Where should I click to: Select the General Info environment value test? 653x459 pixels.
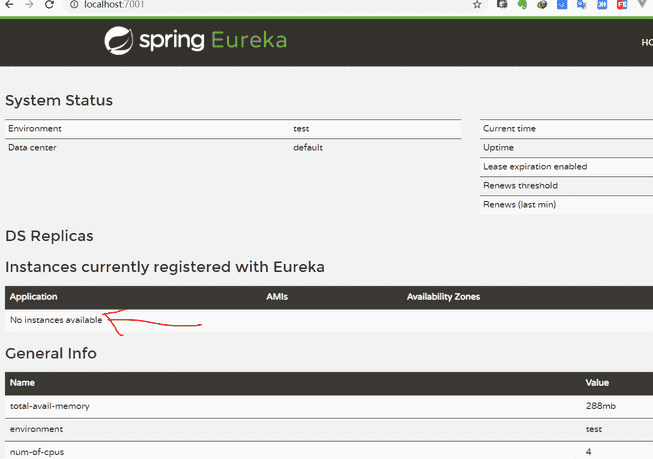pos(594,429)
